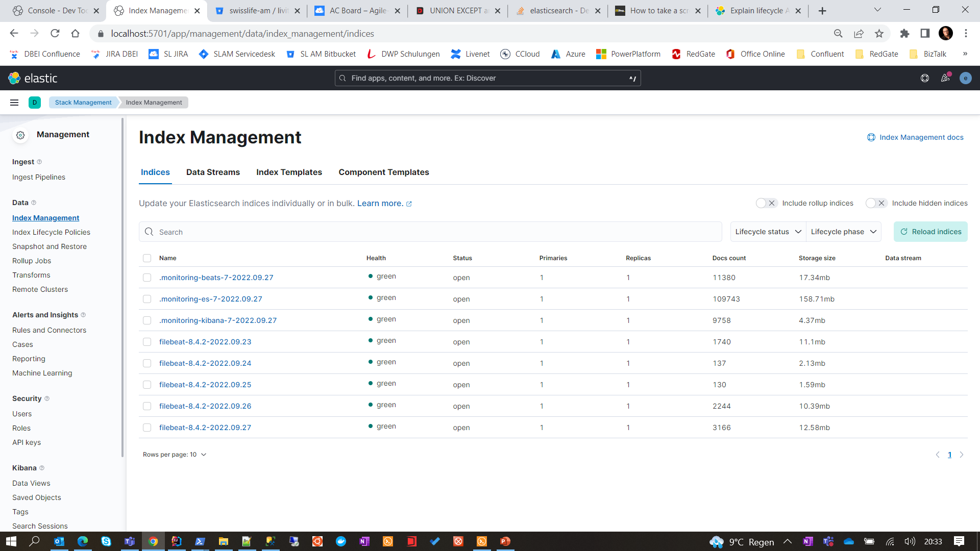Open the Rows per page dropdown
Viewport: 980px width, 551px height.
(x=175, y=455)
